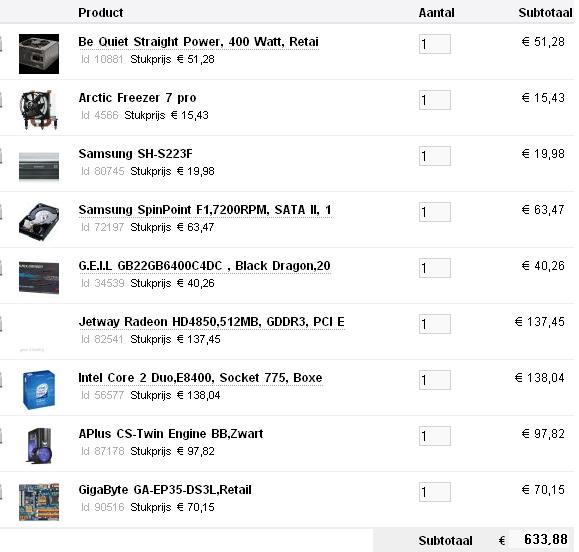Screen dimensions: 579x552
Task: Focus the Samsung SH-S223F quantity box
Action: [x=435, y=156]
